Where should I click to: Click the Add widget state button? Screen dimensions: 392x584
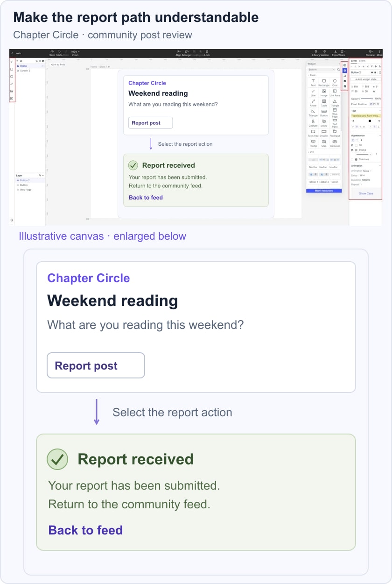(365, 79)
